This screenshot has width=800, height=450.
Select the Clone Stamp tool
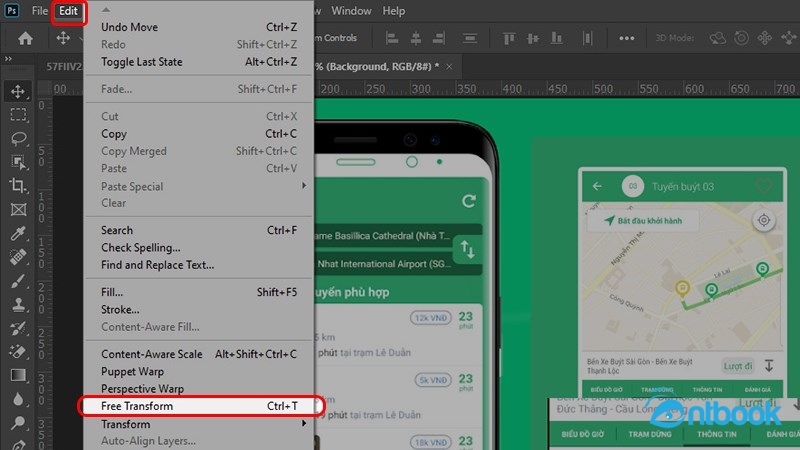18,305
